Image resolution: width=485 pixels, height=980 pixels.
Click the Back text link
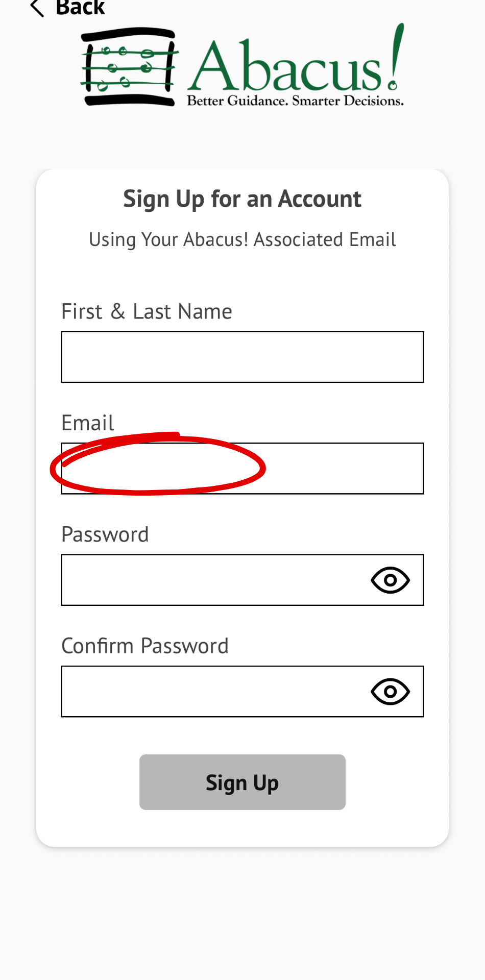[x=80, y=7]
